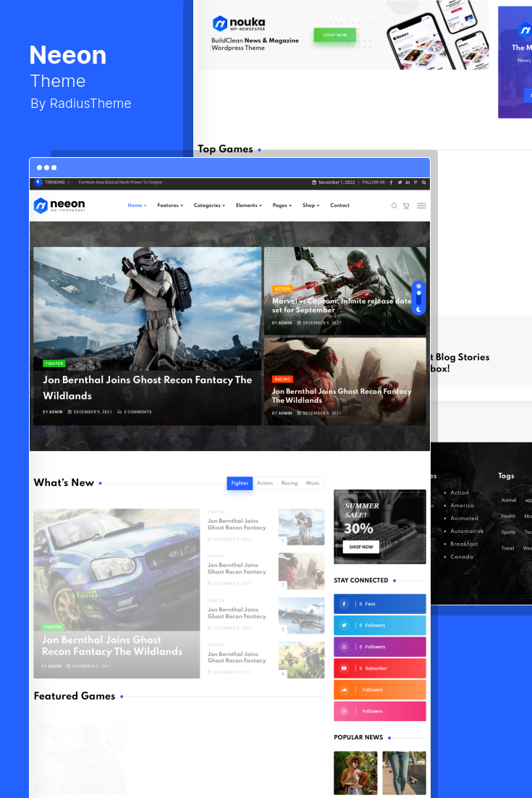Expand the Elements dropdown menu
Image resolution: width=532 pixels, height=798 pixels.
tap(249, 206)
